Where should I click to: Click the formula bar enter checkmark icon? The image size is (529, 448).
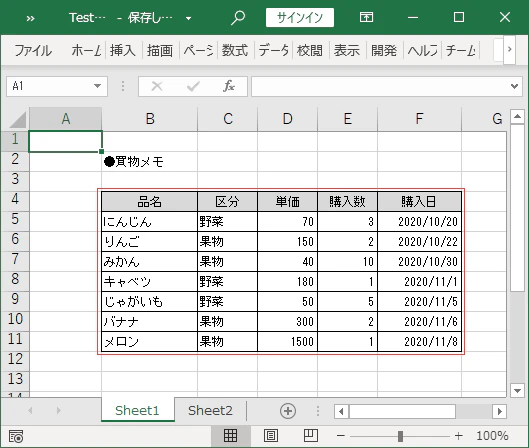click(193, 86)
